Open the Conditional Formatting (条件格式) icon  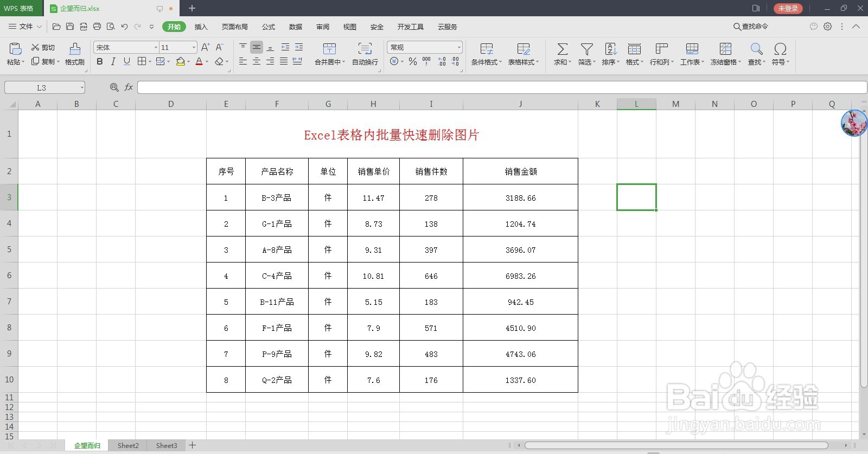487,49
